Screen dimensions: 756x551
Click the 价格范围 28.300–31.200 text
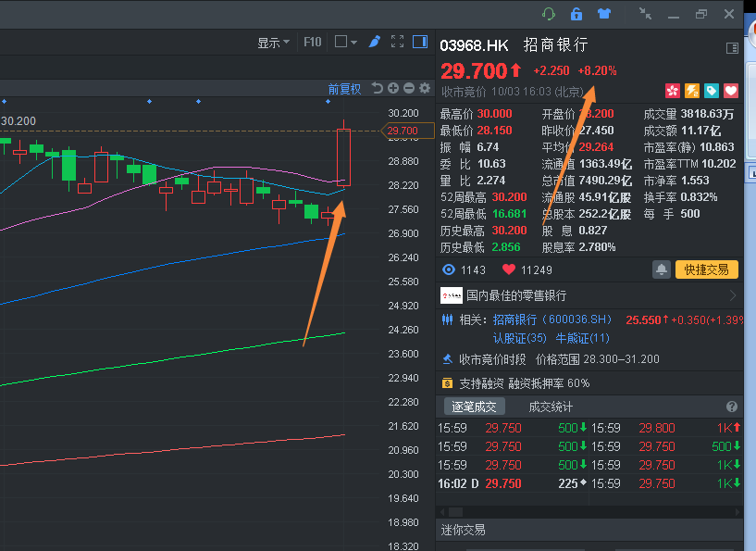[x=598, y=359]
